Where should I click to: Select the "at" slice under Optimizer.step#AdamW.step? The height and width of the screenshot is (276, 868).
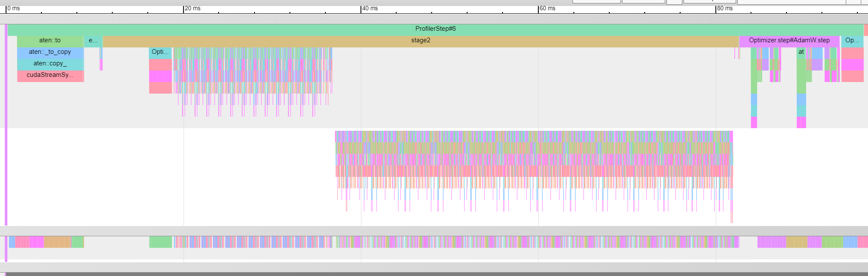tap(801, 52)
